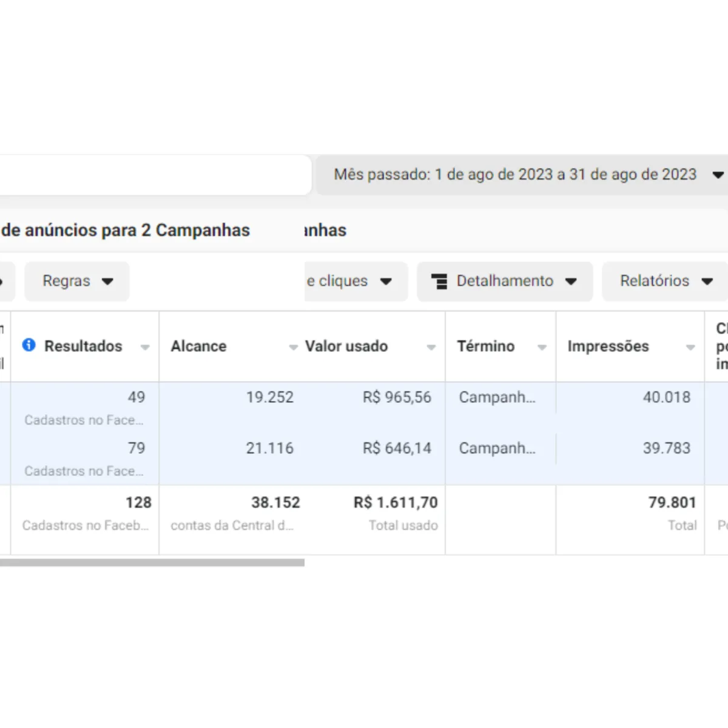Click the search input field at top

click(155, 175)
